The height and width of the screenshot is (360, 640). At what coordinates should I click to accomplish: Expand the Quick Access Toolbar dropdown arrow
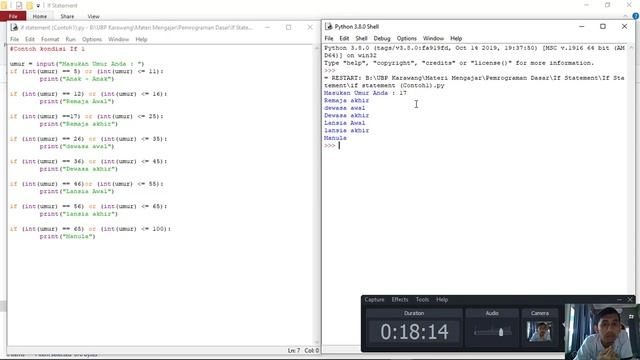[38, 6]
